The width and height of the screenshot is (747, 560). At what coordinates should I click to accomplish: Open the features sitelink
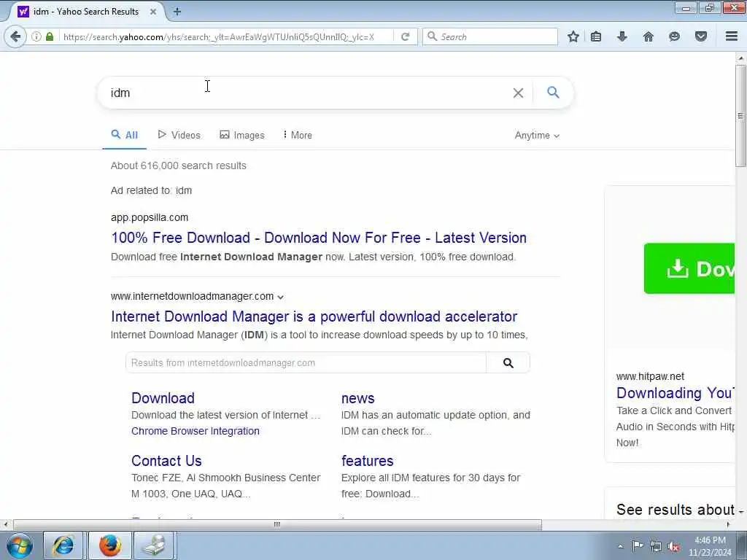(x=368, y=461)
